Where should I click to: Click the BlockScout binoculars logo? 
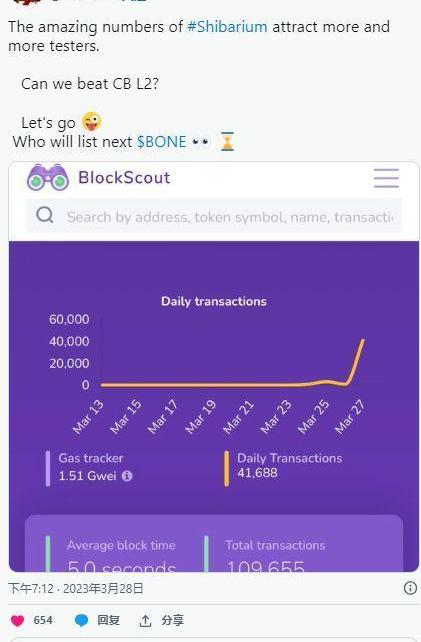48,177
